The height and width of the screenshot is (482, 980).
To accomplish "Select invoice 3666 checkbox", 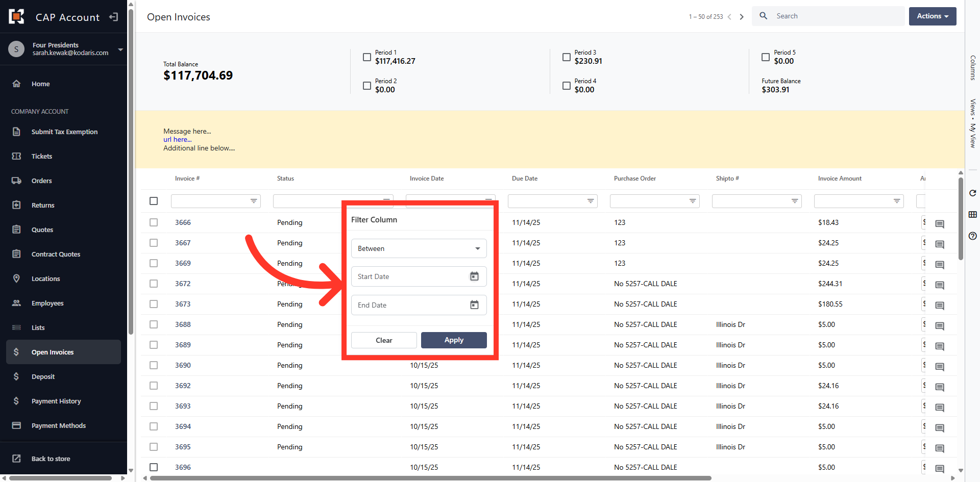I will click(154, 222).
